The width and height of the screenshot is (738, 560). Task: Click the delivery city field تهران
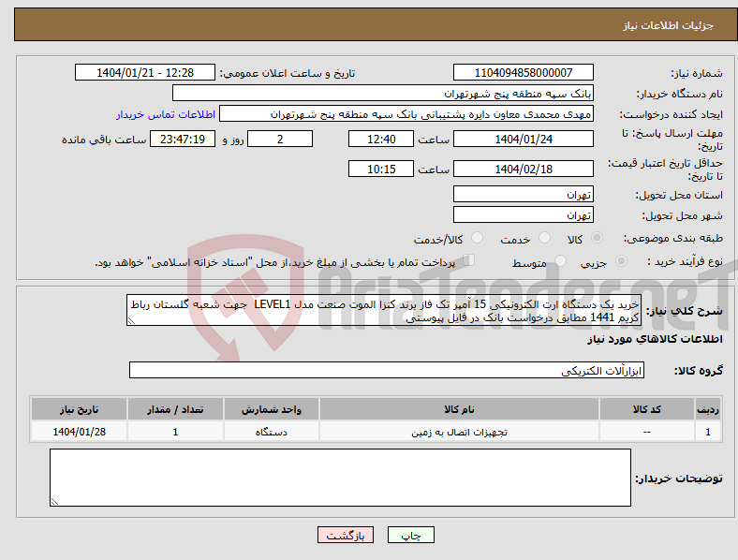point(523,214)
